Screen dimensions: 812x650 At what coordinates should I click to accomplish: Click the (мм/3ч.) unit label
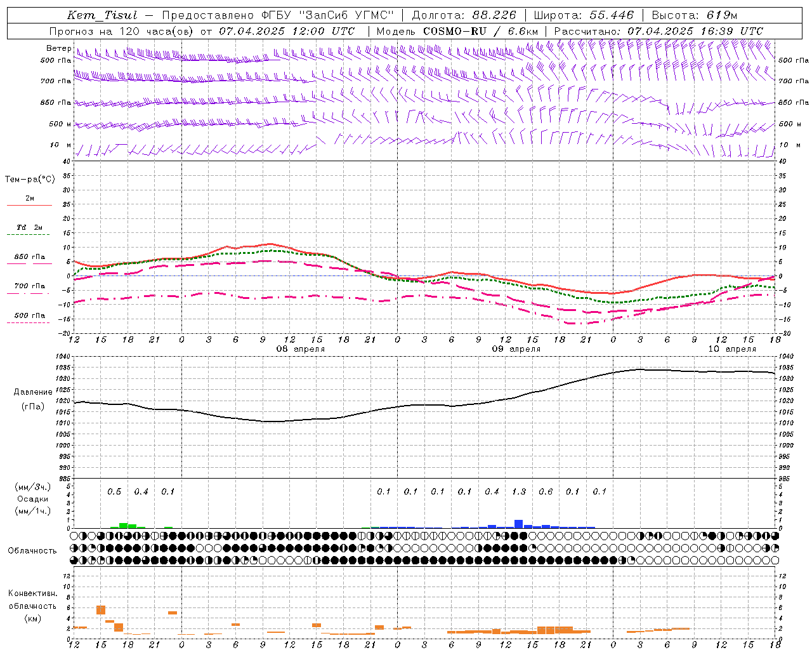32,487
